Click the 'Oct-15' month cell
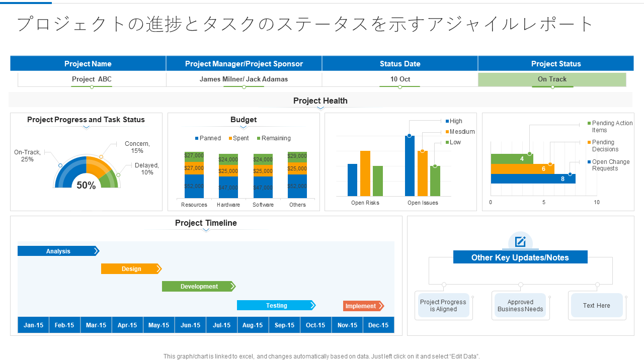This screenshot has height=362, width=644. coord(316,325)
